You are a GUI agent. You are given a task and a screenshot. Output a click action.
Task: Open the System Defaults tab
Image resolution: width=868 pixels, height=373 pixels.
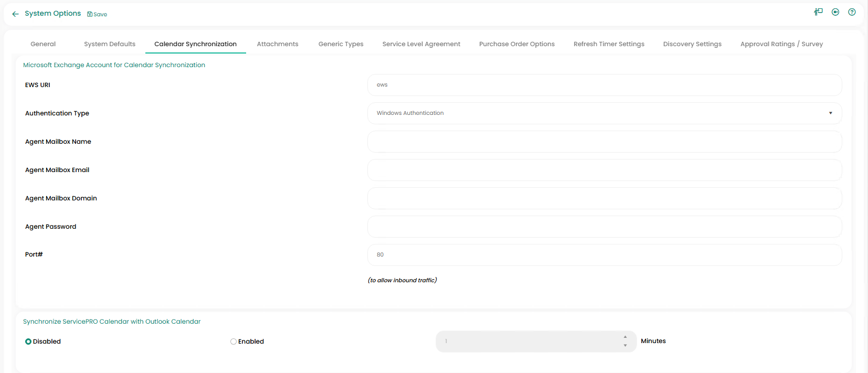(110, 44)
